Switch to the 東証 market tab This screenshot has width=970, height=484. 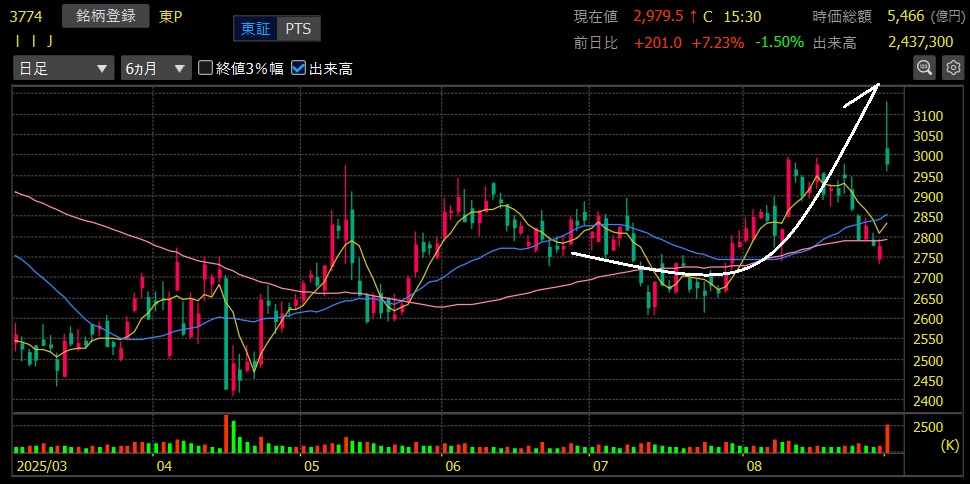[x=255, y=29]
